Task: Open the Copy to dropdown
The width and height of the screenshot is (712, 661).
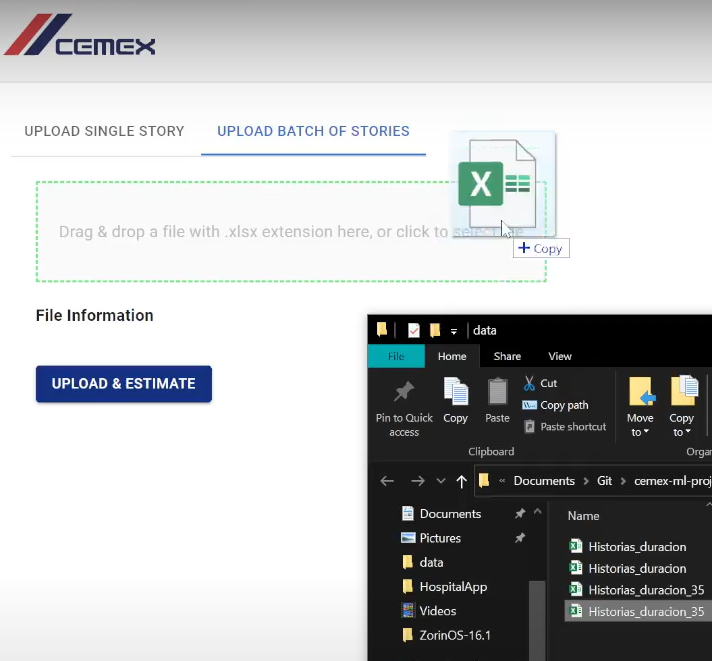Action: (682, 406)
